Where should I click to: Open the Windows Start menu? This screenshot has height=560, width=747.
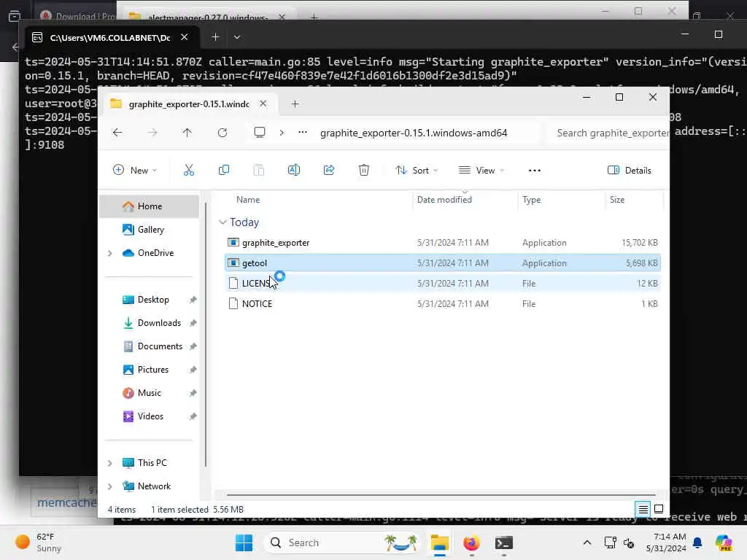pyautogui.click(x=244, y=542)
